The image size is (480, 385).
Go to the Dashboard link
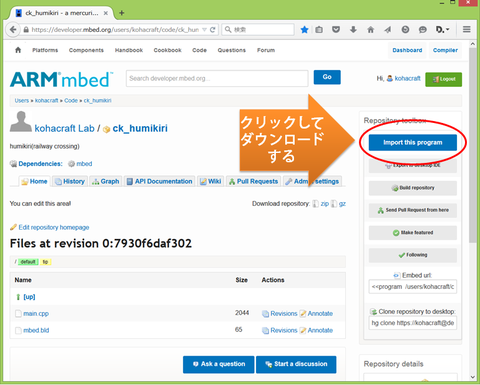point(407,50)
